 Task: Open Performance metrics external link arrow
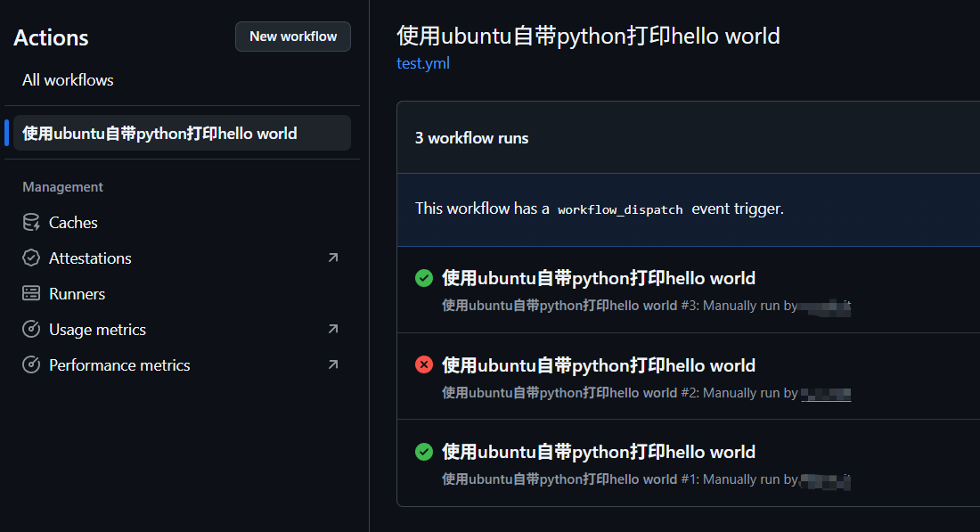(x=332, y=365)
